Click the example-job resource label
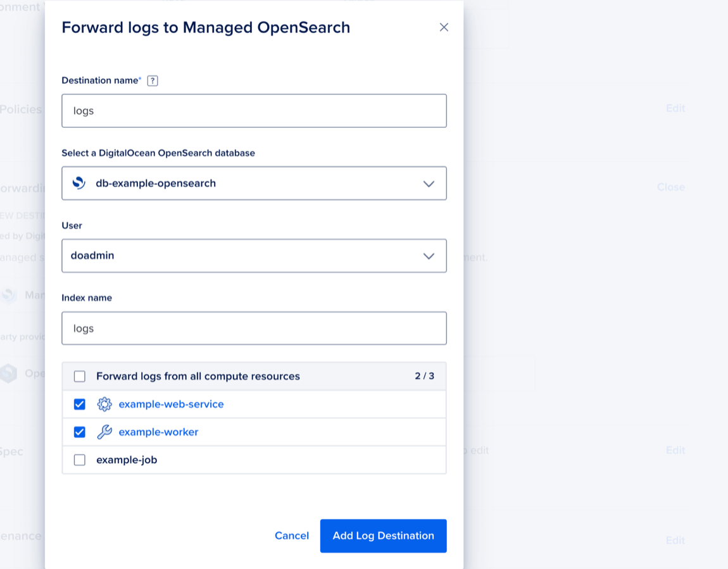 click(127, 460)
